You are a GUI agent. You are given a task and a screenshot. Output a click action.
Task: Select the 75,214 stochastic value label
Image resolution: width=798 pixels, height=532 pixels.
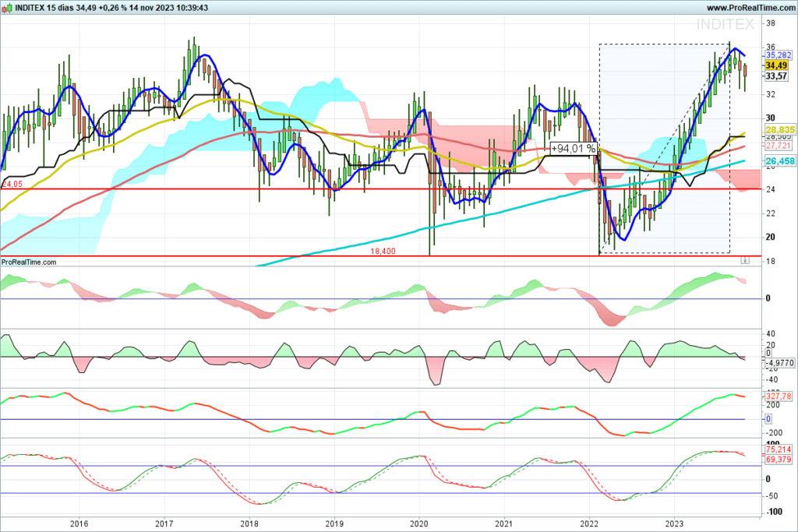[779, 449]
